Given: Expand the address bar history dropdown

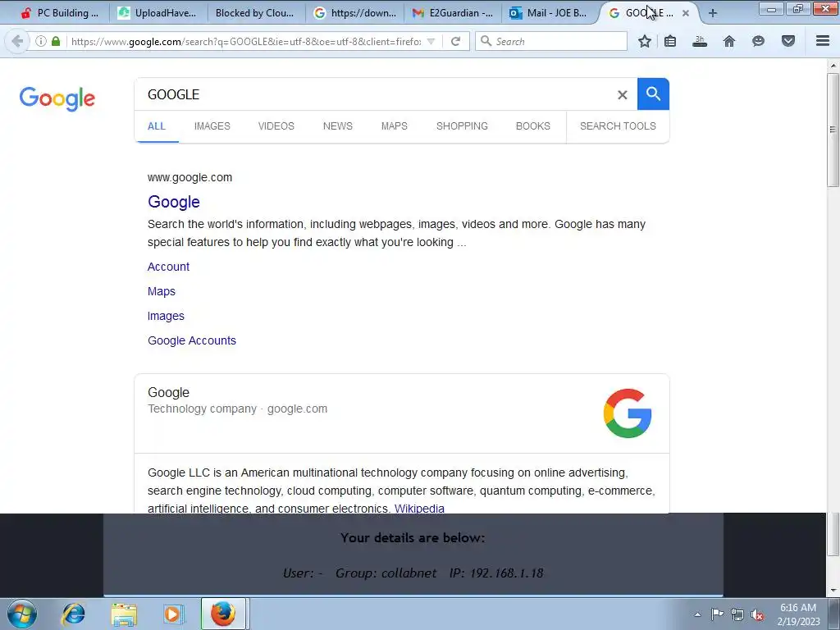Looking at the screenshot, I should click(x=431, y=41).
